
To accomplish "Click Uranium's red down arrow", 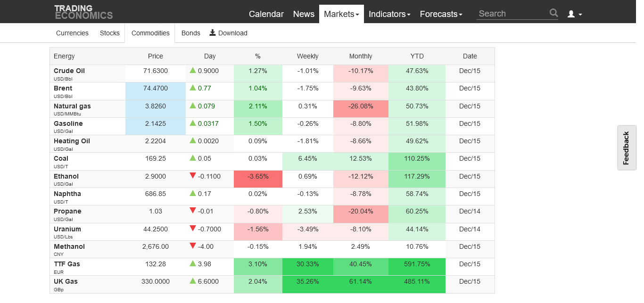I will click(x=193, y=229).
